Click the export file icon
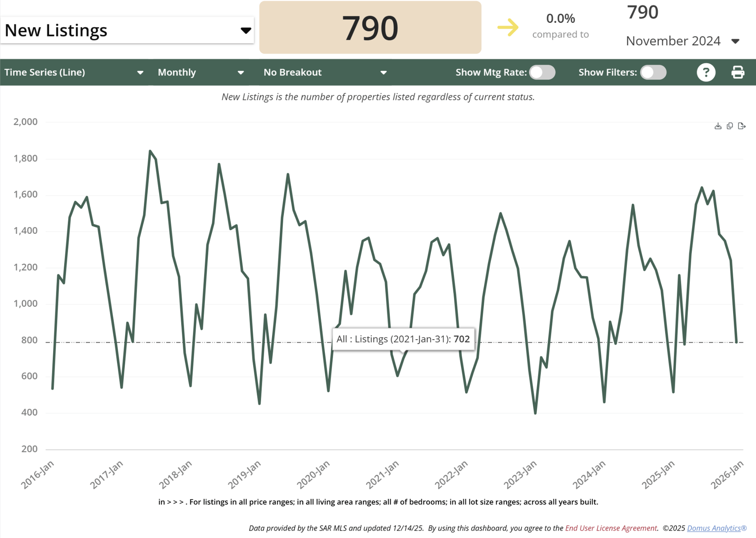This screenshot has width=756, height=538. pyautogui.click(x=741, y=126)
